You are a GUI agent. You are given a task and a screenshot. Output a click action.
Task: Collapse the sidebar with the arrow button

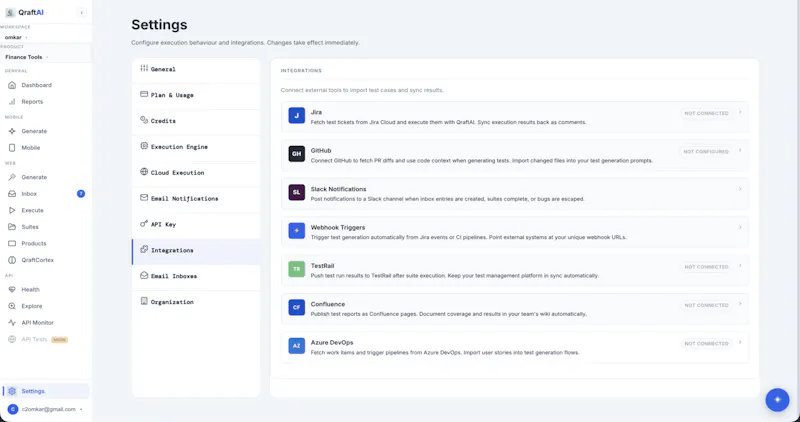82,13
